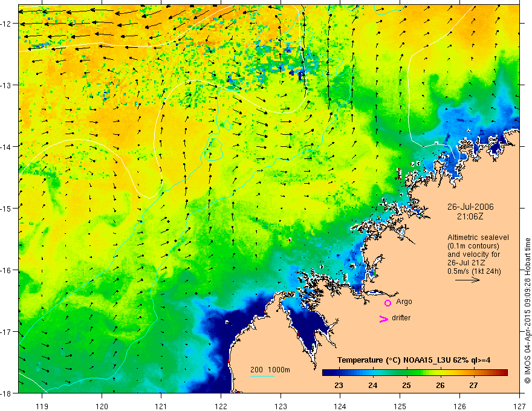Click the '26-Jul 21Z' caption line
The width and height of the screenshot is (532, 411).
(x=466, y=263)
